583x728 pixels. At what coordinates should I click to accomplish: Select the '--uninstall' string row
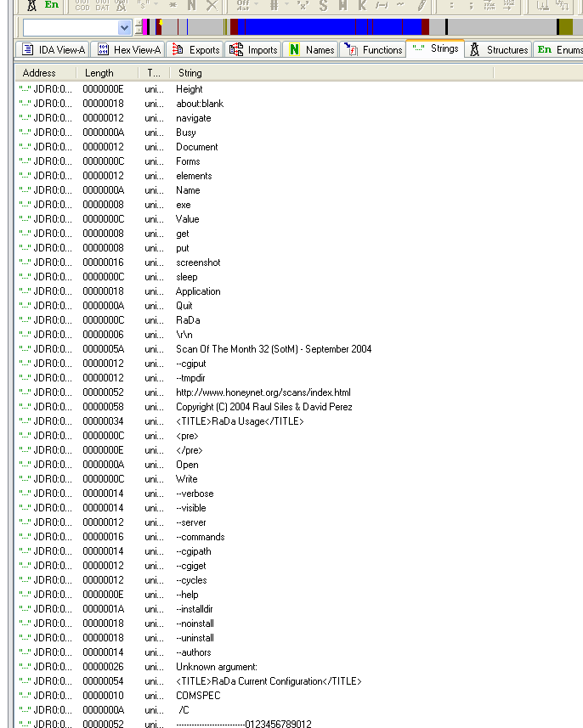click(x=195, y=637)
